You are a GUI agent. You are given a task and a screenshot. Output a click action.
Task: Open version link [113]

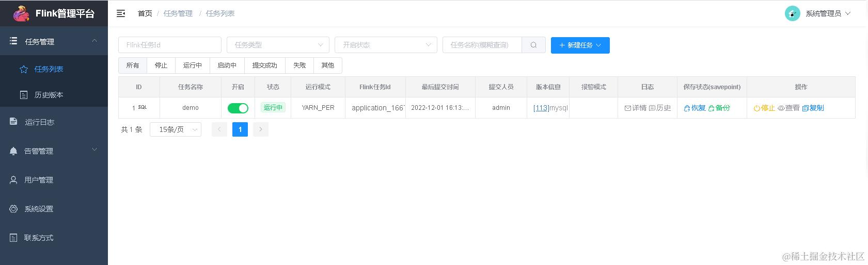(541, 108)
